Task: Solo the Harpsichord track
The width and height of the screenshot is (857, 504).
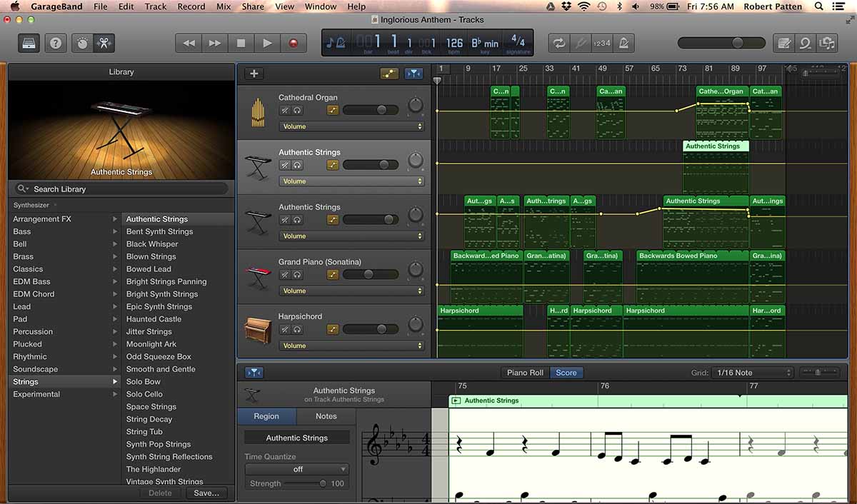Action: (297, 329)
